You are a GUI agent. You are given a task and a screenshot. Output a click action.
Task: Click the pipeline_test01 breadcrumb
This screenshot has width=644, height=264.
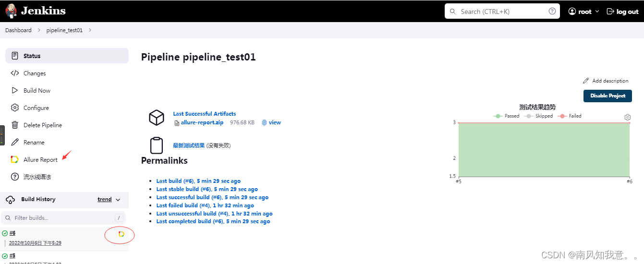coord(64,30)
